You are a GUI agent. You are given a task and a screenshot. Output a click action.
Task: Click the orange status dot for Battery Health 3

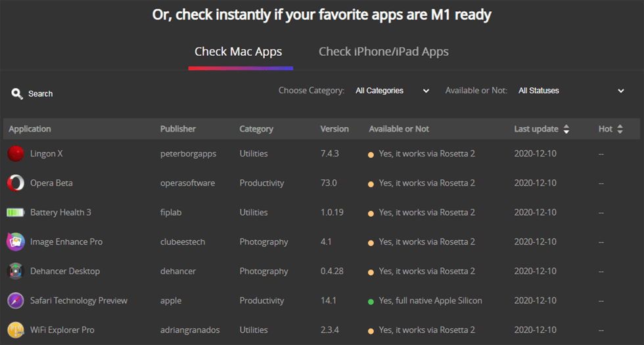click(x=371, y=214)
